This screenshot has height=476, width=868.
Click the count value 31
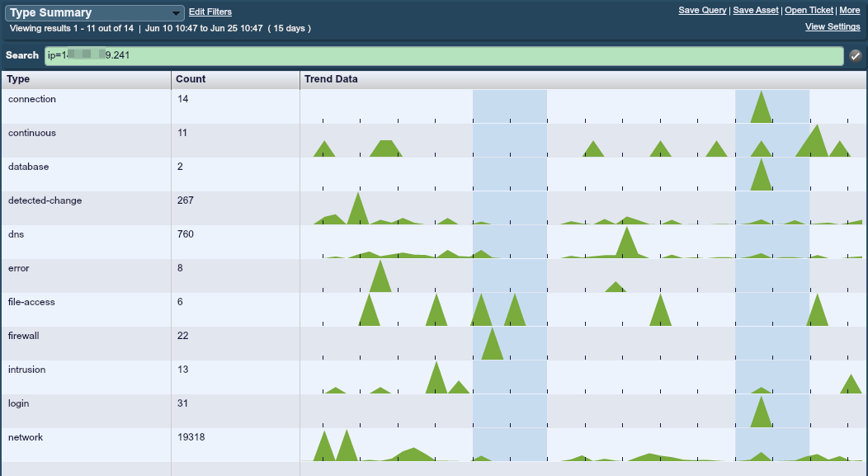coord(182,403)
